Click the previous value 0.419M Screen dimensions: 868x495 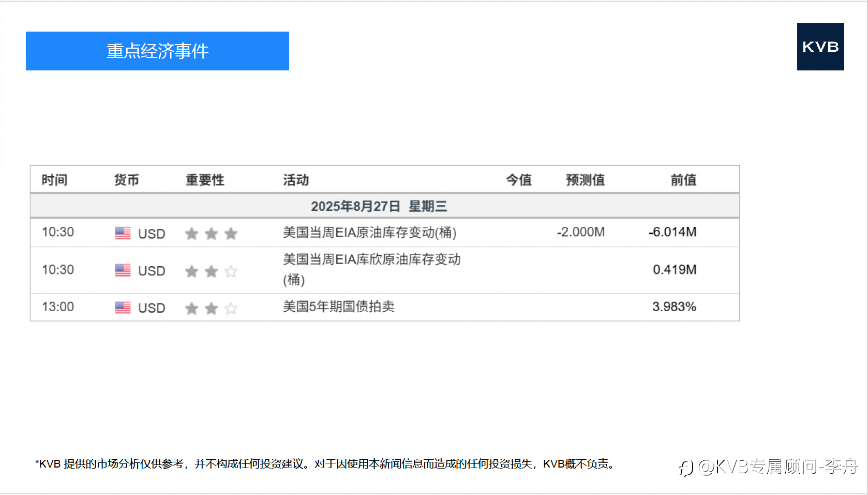pos(675,270)
